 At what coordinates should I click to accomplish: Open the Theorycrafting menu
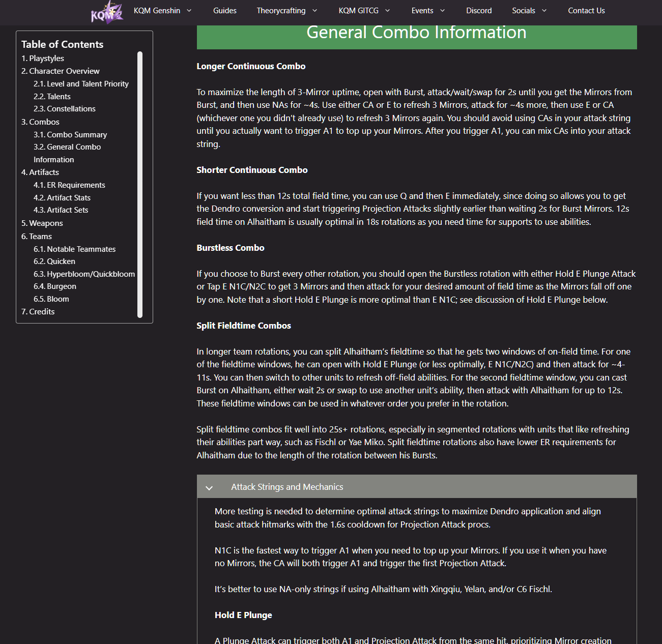(281, 11)
